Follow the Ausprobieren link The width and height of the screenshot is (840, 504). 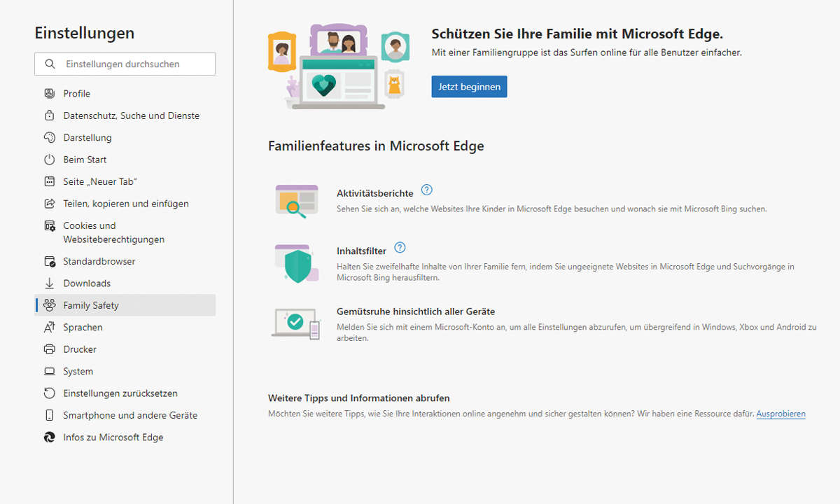(780, 414)
